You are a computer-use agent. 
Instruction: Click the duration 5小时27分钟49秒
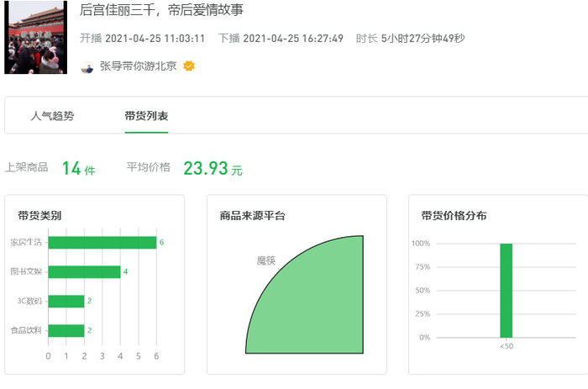[423, 39]
